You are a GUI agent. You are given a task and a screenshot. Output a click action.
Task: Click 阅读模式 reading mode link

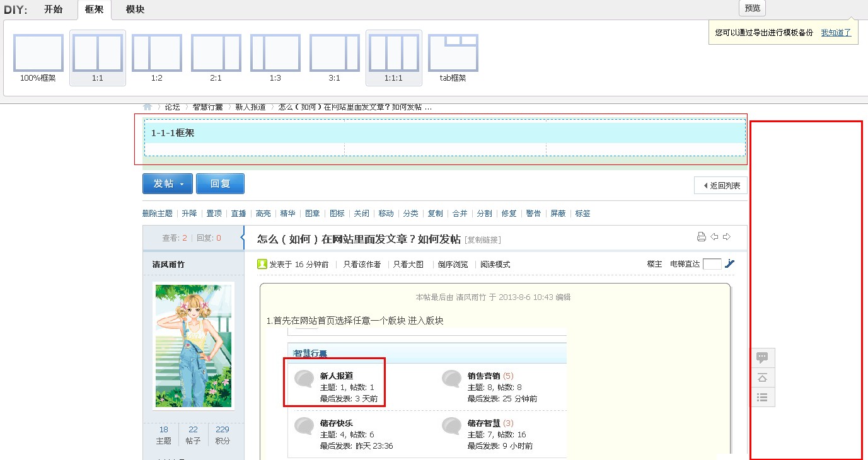point(495,265)
